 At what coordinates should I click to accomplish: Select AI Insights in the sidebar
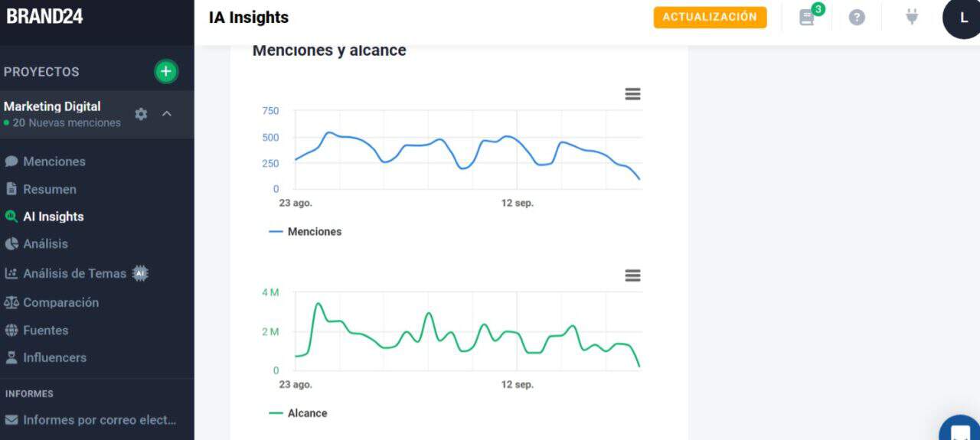pyautogui.click(x=53, y=217)
